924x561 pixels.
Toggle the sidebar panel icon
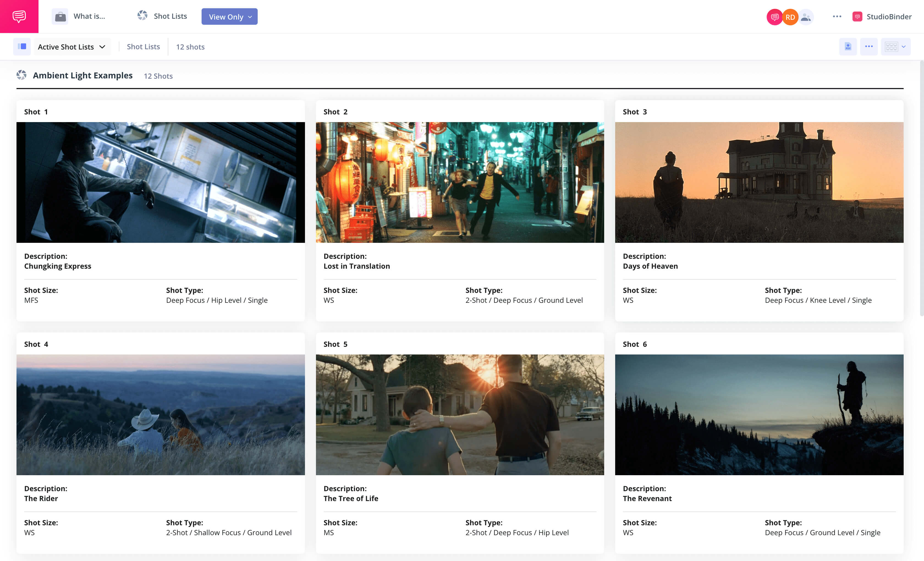[22, 46]
